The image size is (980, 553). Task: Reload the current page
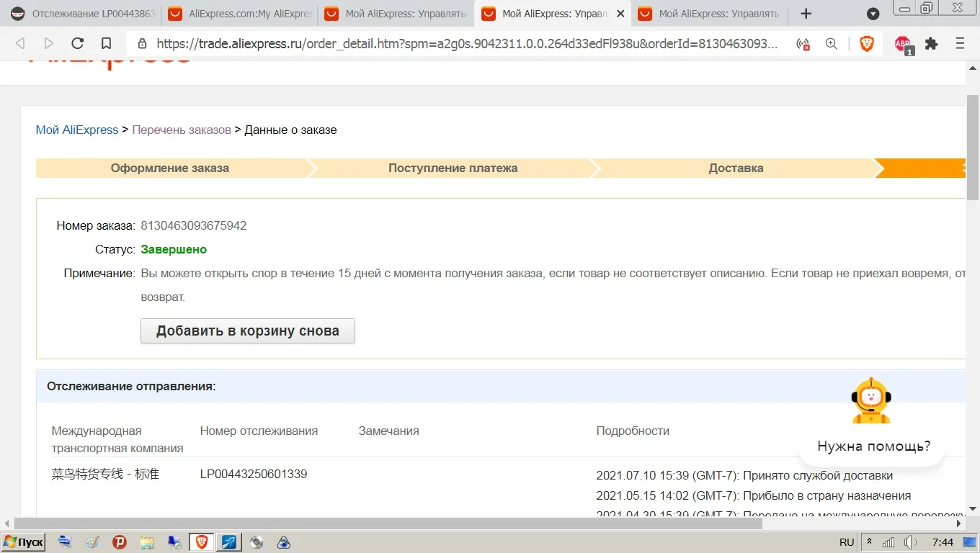coord(78,43)
